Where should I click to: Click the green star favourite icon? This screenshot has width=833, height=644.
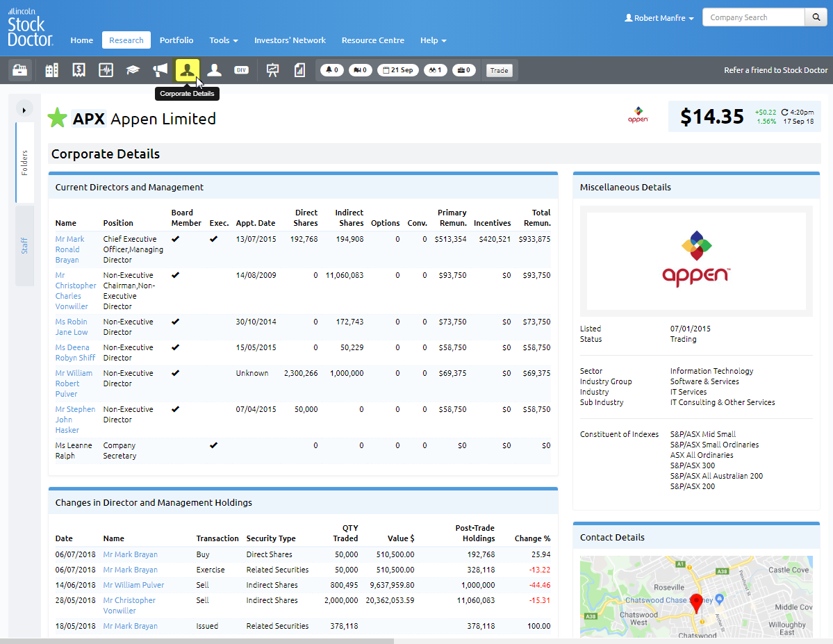(58, 118)
